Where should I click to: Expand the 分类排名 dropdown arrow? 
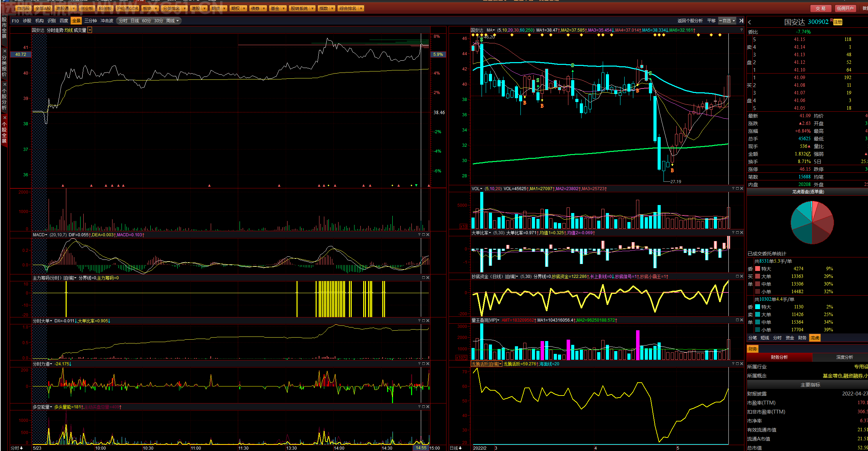(x=184, y=8)
